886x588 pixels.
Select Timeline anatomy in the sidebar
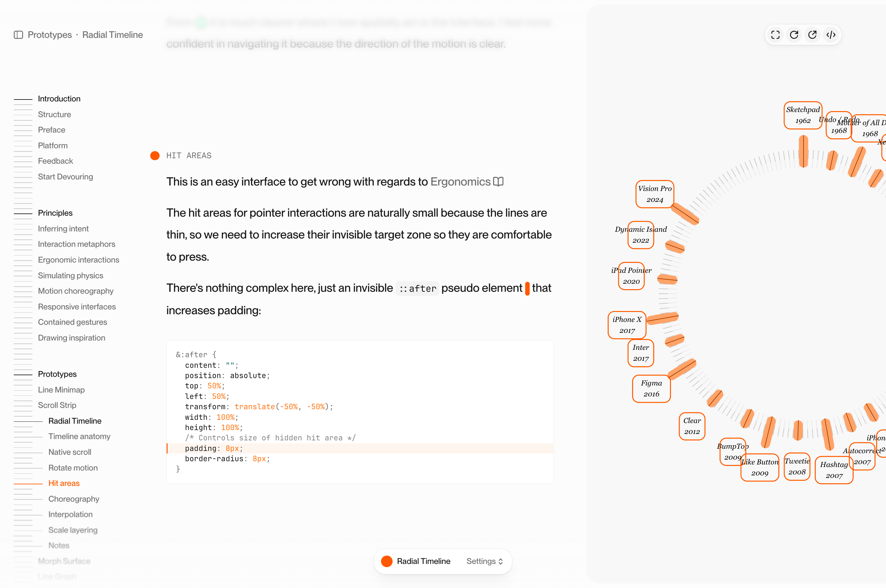pos(79,437)
